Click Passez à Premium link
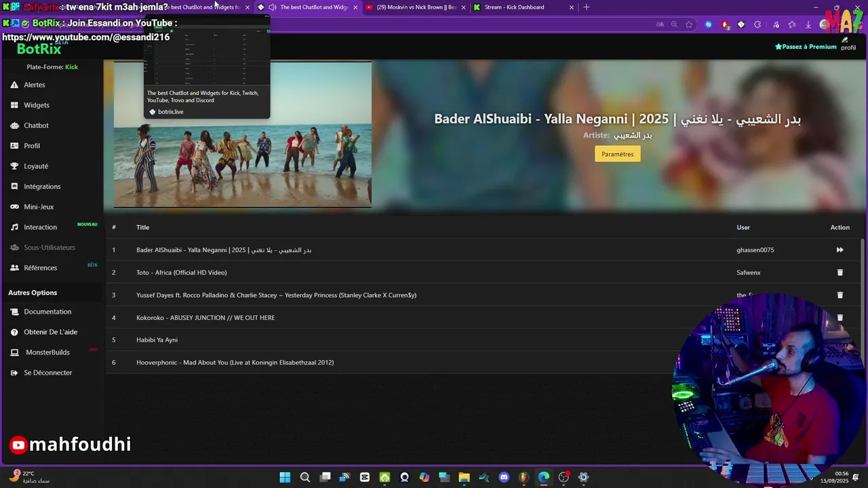This screenshot has width=868, height=488. coord(806,47)
